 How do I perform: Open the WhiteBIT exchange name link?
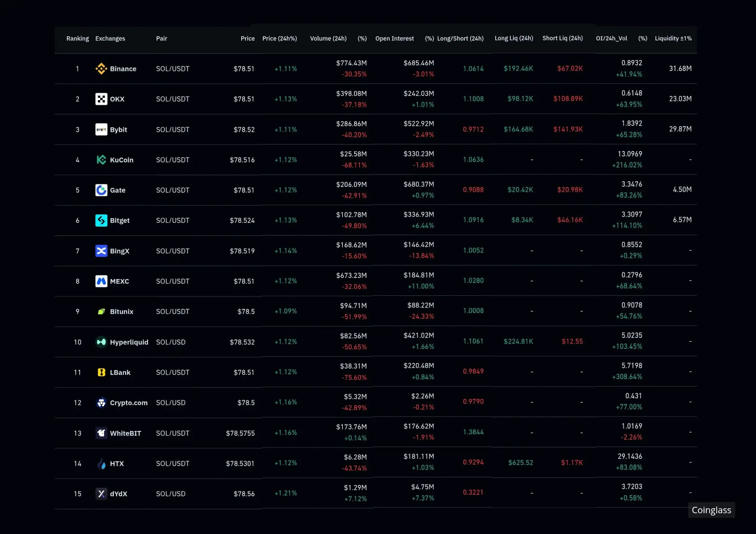tap(125, 433)
